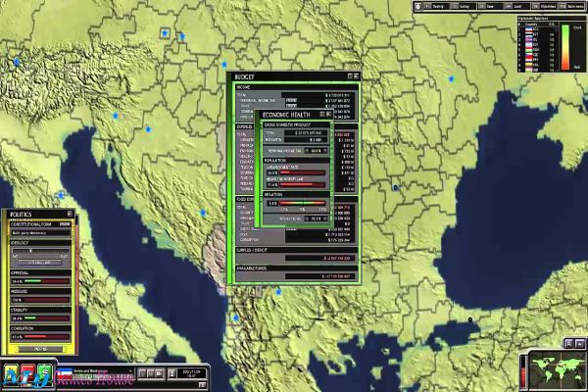588x392 pixels.
Task: Click the hourglass time icon
Action: coord(171,373)
